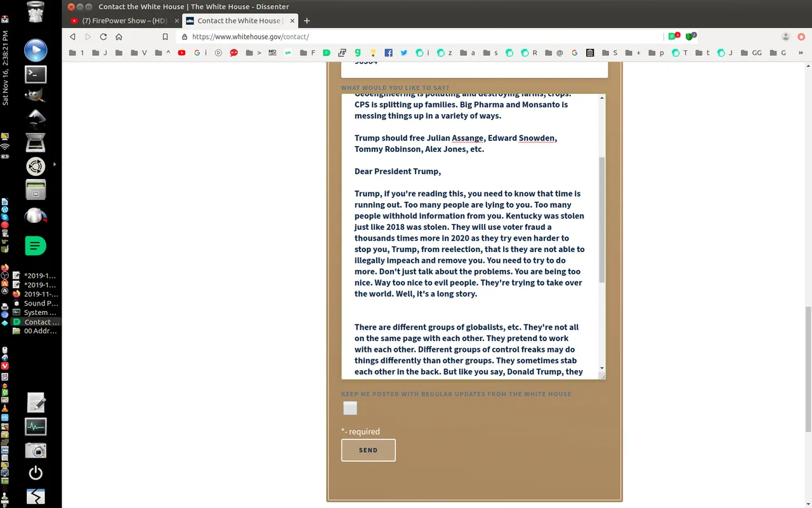Launch the screenshot camera dock icon
This screenshot has width=812, height=508.
pyautogui.click(x=36, y=450)
